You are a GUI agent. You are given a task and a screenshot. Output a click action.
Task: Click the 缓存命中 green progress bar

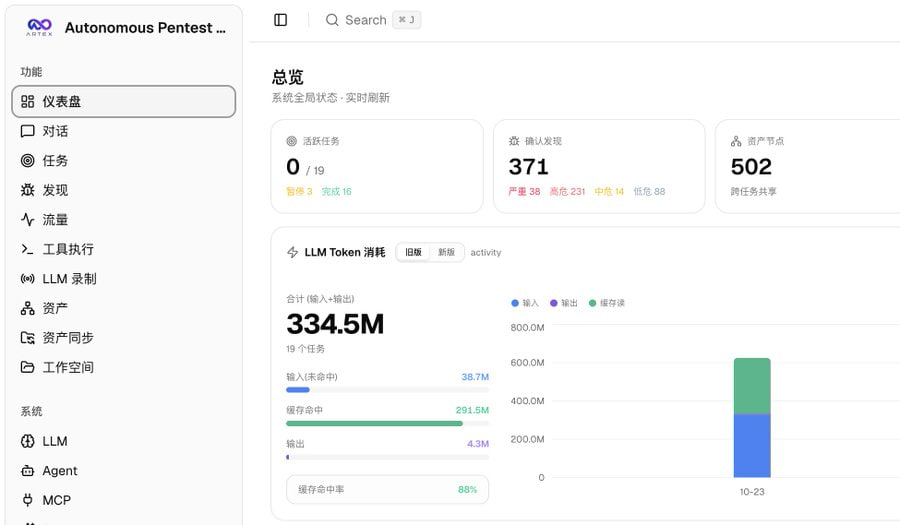click(374, 423)
